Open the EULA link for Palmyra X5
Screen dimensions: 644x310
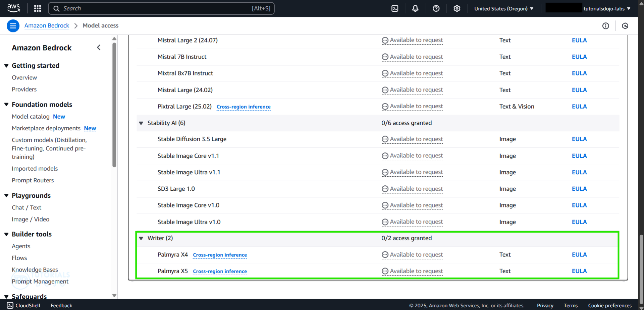pos(579,271)
